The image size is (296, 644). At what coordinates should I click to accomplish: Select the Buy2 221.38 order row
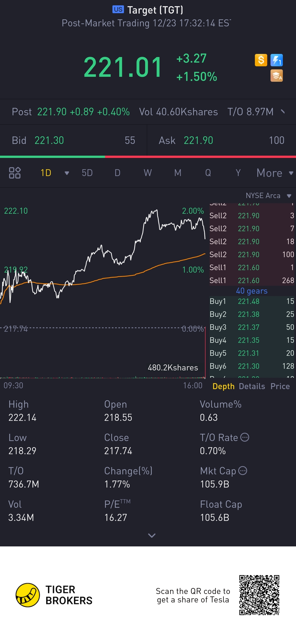252,314
